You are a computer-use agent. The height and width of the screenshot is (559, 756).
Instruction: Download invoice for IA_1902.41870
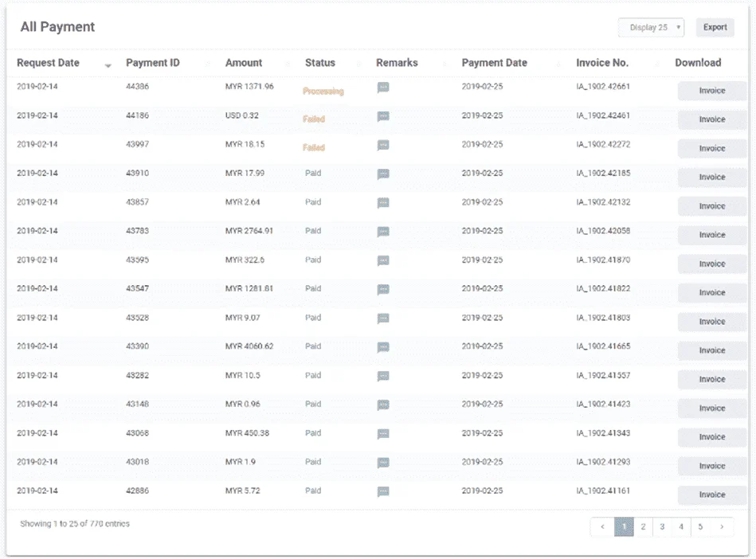pos(711,264)
